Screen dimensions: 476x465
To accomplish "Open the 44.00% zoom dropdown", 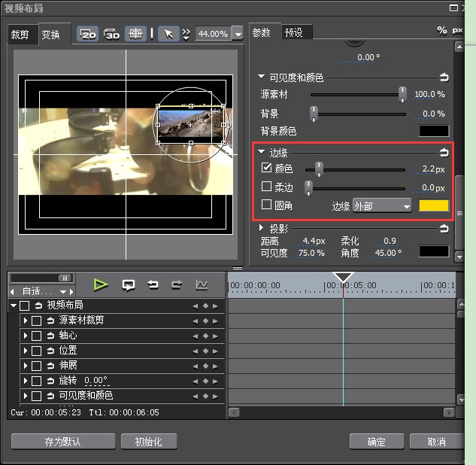I will pyautogui.click(x=238, y=34).
